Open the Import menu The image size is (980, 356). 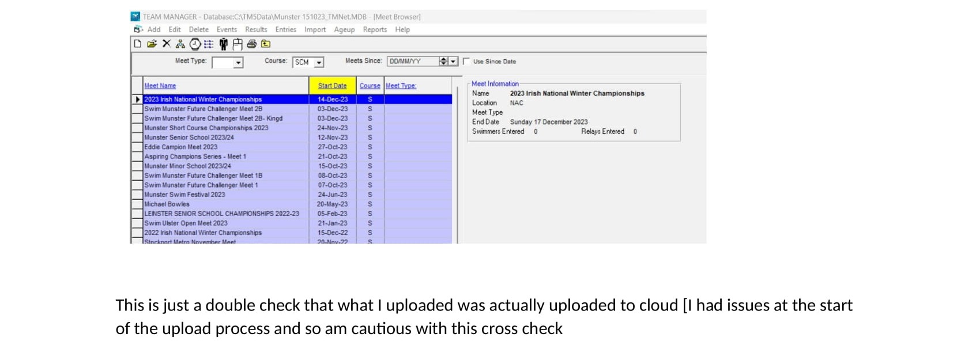click(315, 29)
